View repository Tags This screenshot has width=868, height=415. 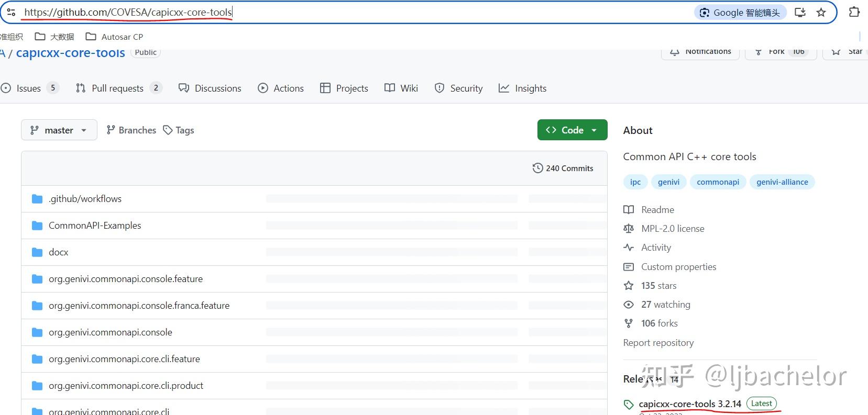pyautogui.click(x=179, y=130)
